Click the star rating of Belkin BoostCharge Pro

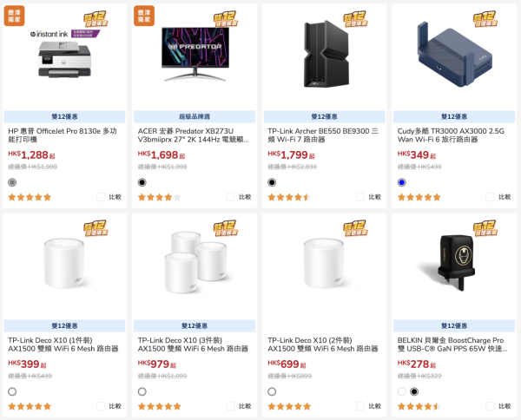[x=419, y=406]
